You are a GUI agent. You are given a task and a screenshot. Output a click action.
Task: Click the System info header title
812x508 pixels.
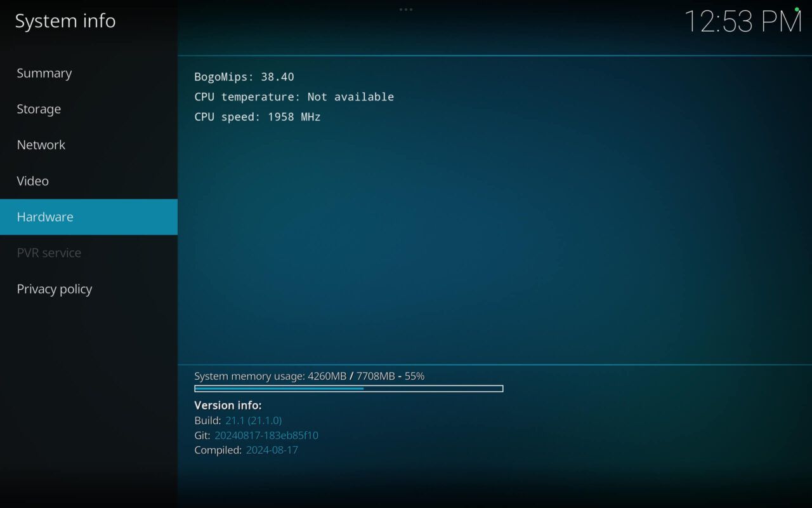[65, 20]
